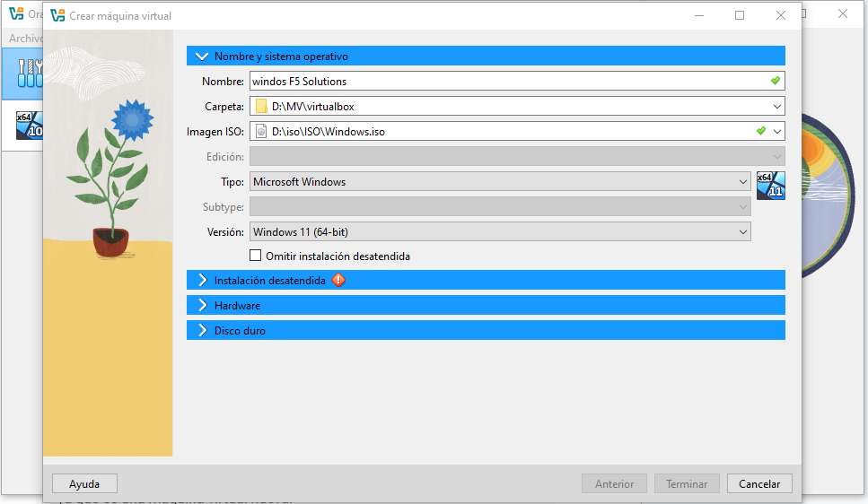Screen dimensions: 868x504
Task: Minimize the Crear máquina virtual dialog
Action: pos(699,15)
